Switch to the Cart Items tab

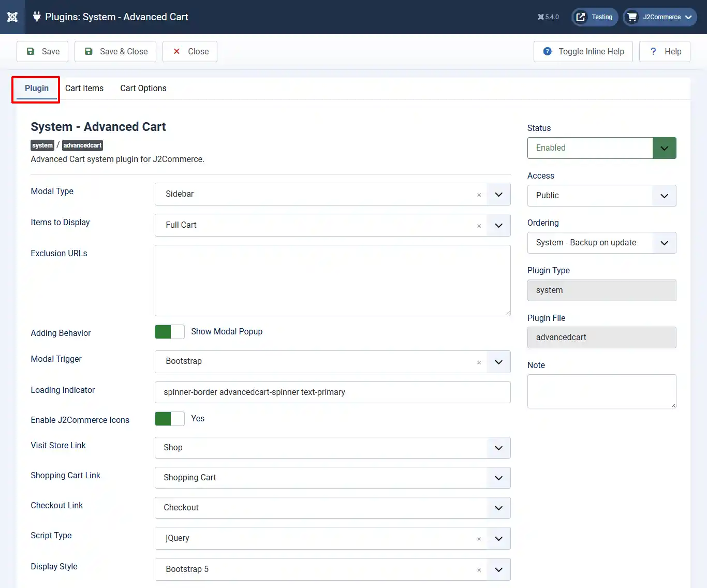[84, 89]
